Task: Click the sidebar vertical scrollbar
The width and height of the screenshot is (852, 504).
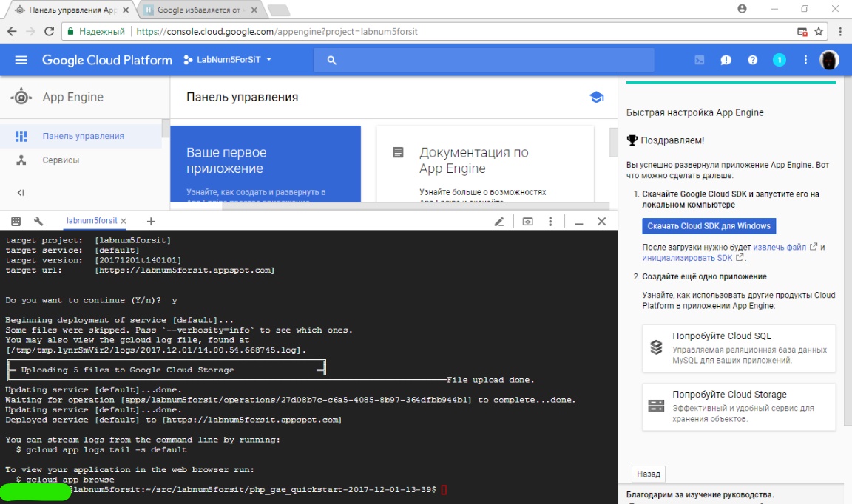Action: point(166,128)
